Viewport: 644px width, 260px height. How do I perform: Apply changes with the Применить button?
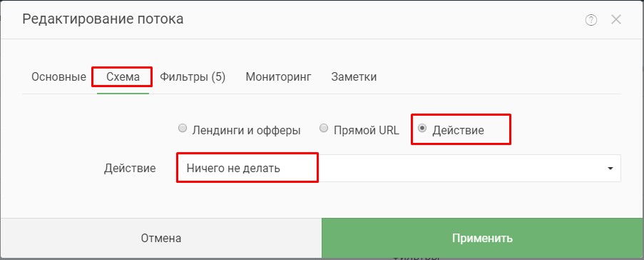click(482, 238)
